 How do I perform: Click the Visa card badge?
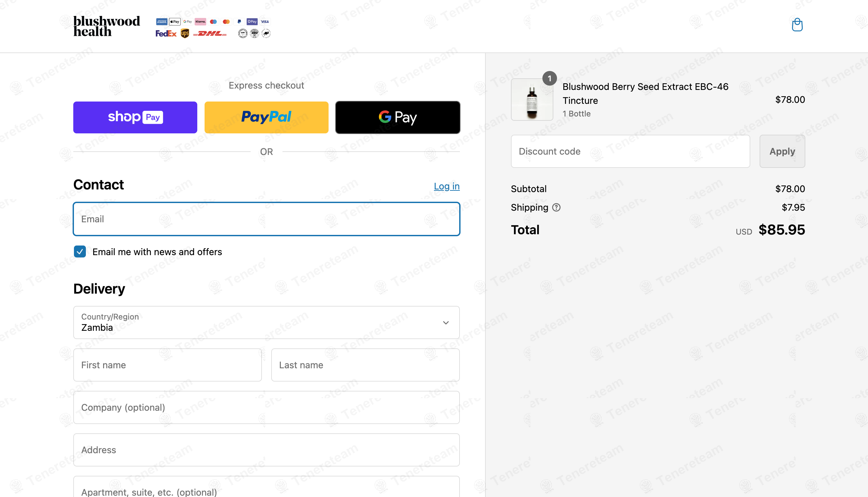[265, 22]
